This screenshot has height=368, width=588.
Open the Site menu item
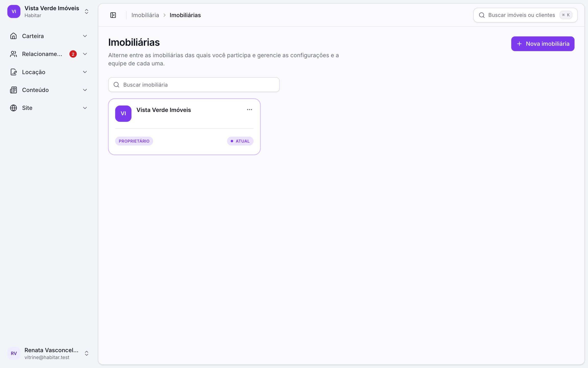[x=48, y=108]
